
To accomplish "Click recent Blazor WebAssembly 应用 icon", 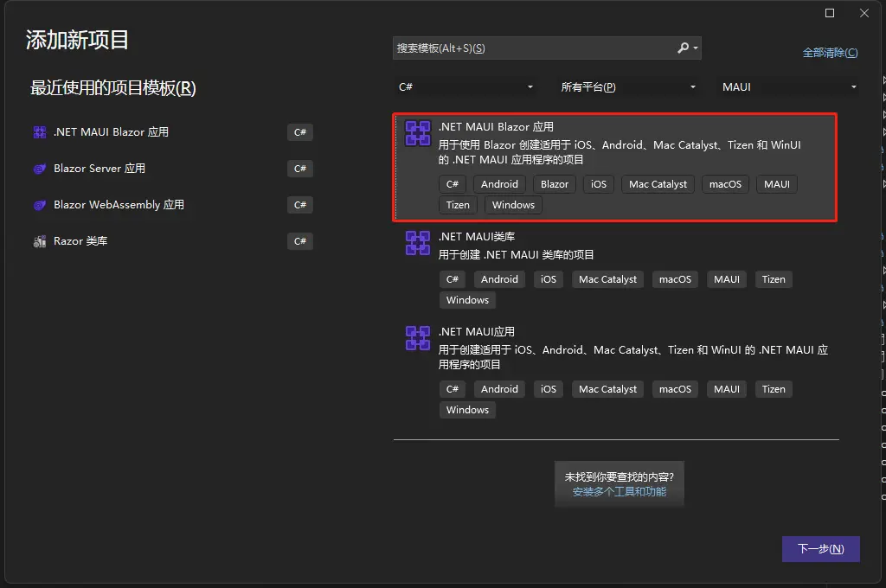I will coord(40,205).
